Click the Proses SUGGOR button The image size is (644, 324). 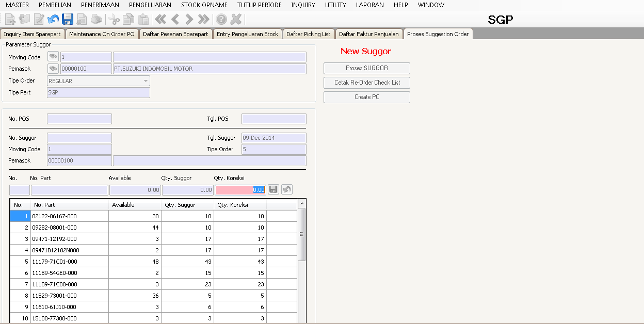(x=367, y=68)
